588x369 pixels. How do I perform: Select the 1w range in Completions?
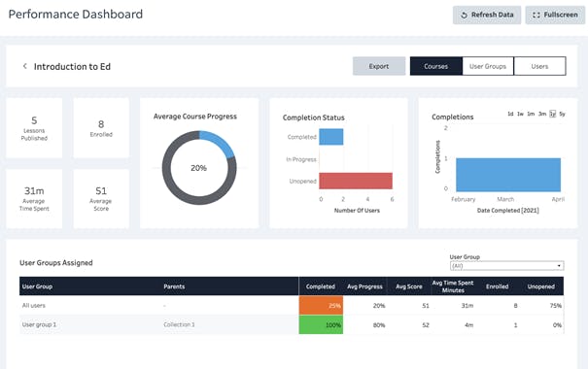pyautogui.click(x=521, y=114)
